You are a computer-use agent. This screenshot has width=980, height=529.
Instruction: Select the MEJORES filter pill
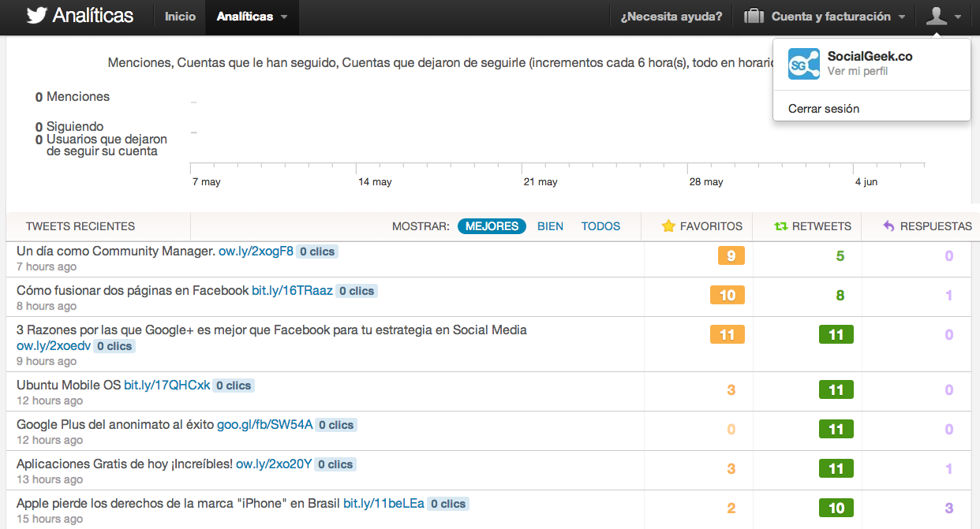point(492,226)
